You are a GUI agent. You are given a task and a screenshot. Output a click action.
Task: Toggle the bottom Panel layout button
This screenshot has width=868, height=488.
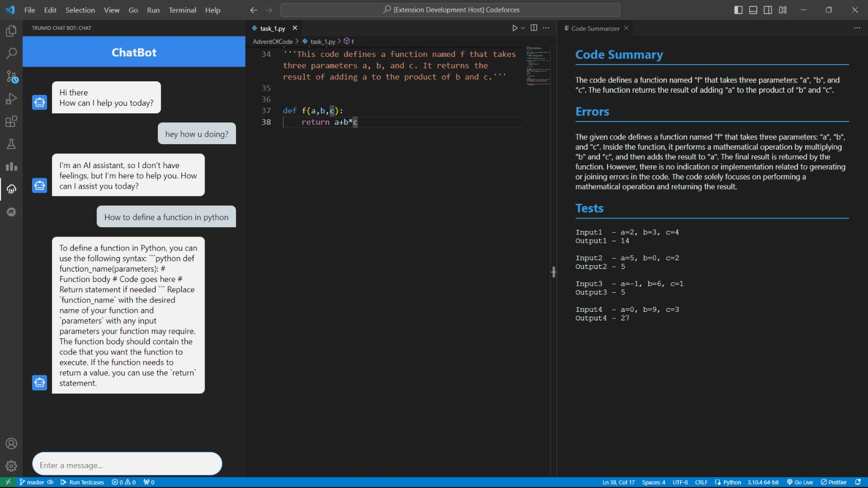coord(753,10)
